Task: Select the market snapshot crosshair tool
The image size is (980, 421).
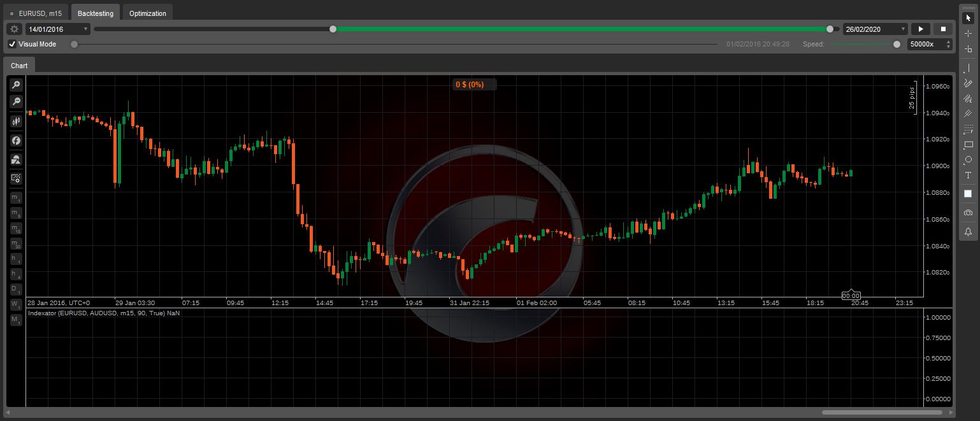Action: click(968, 49)
